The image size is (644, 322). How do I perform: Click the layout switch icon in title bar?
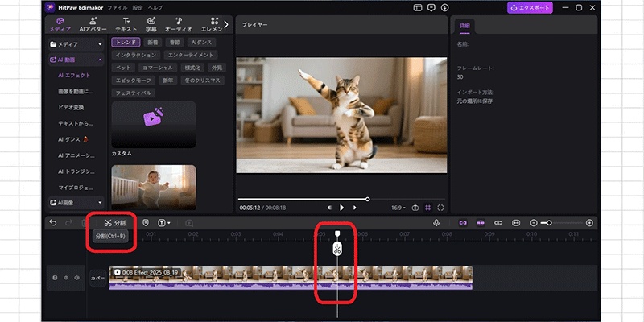(418, 8)
